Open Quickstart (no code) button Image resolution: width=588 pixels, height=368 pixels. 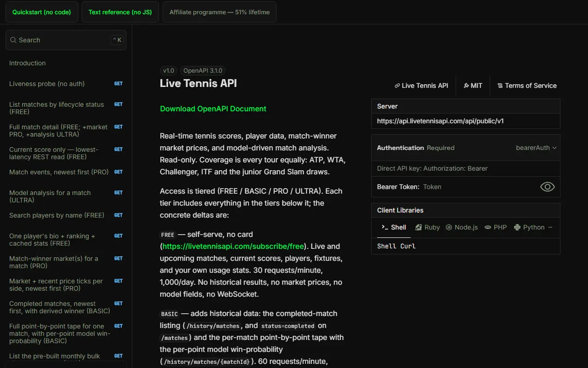(42, 12)
